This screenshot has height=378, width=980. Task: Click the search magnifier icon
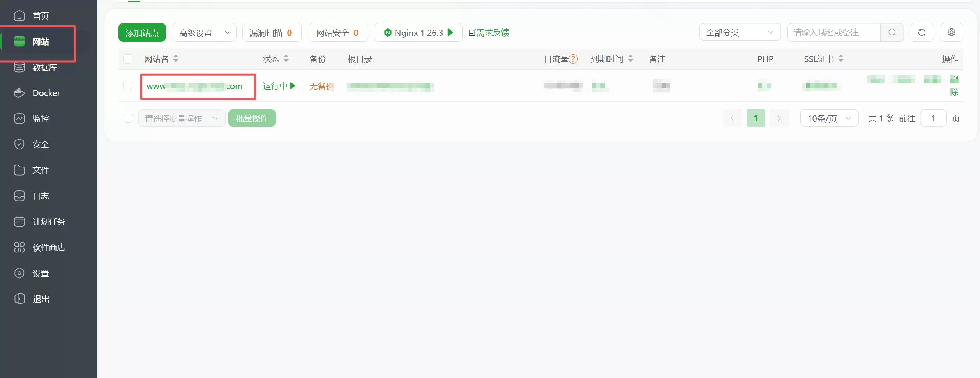[892, 32]
